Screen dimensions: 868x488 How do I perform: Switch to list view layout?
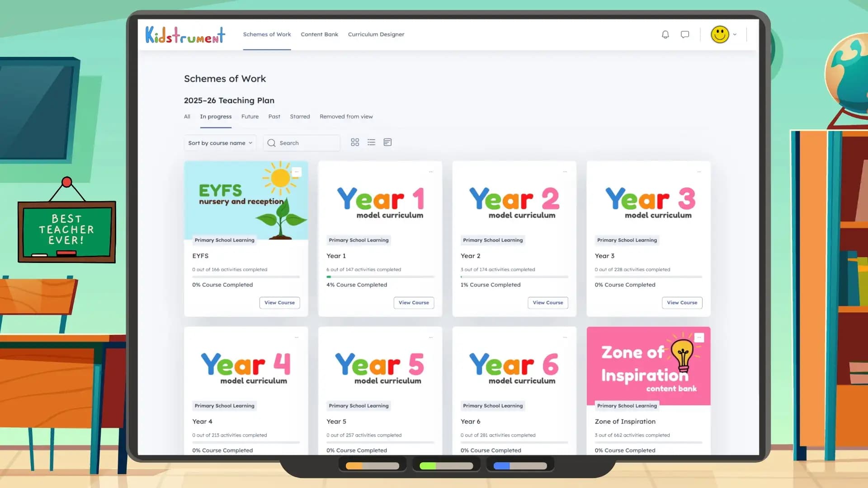pos(371,142)
